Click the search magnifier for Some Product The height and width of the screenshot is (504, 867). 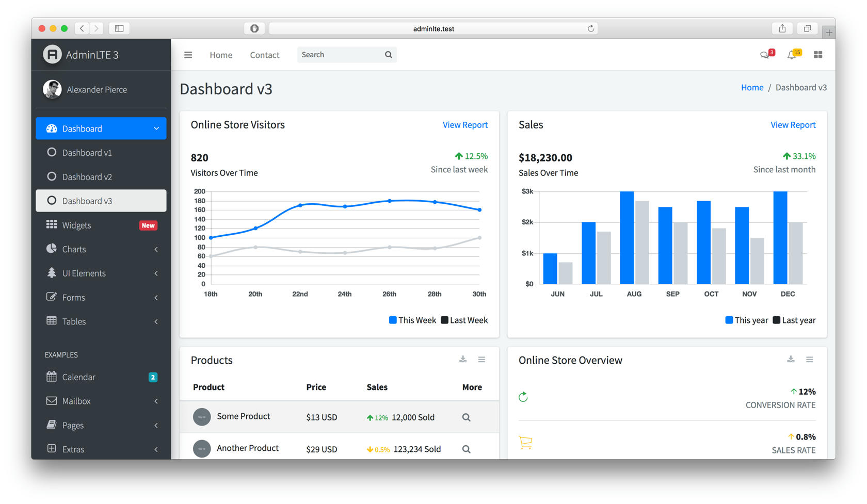coord(466,417)
